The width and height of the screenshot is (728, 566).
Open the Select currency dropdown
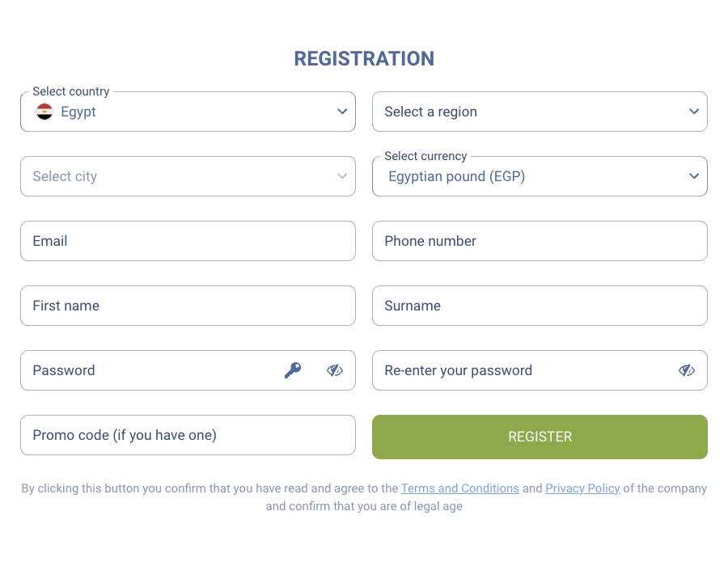pos(539,175)
